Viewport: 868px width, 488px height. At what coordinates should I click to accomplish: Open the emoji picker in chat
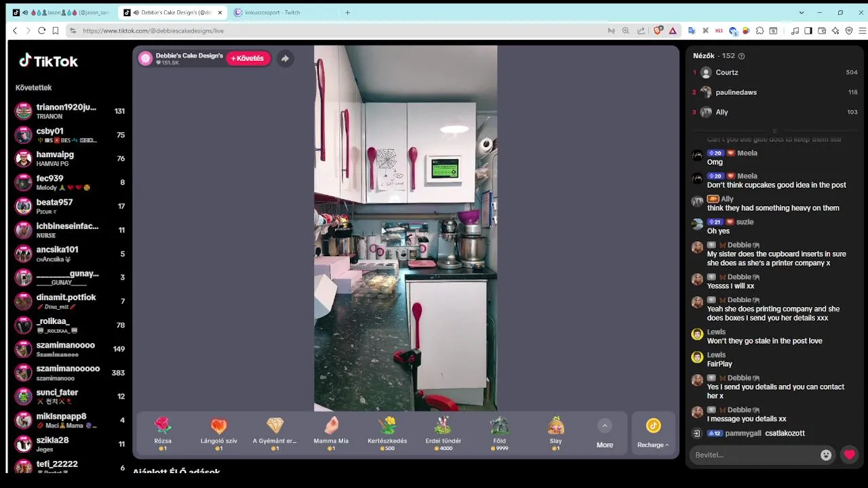click(x=826, y=455)
